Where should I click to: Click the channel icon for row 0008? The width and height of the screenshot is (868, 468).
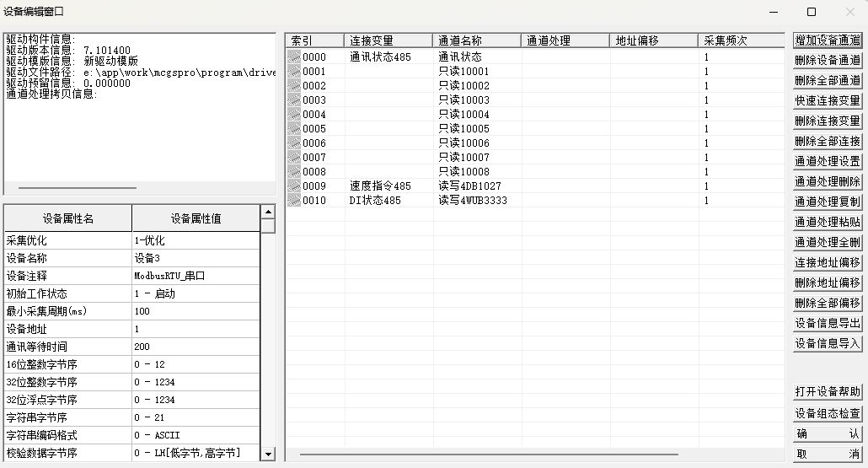[x=294, y=172]
